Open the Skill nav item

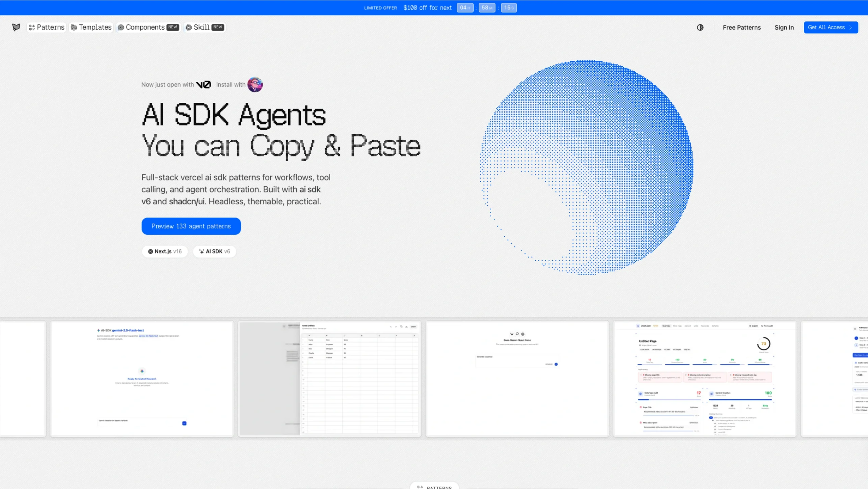[x=205, y=27]
